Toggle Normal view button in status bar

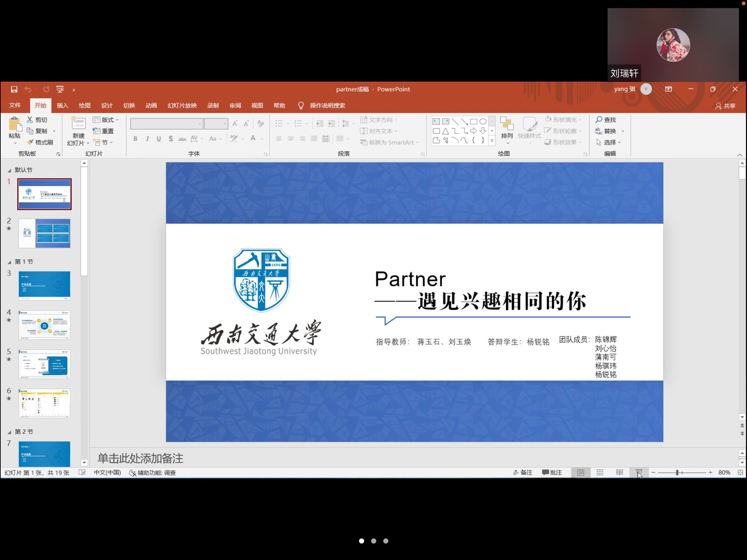581,472
